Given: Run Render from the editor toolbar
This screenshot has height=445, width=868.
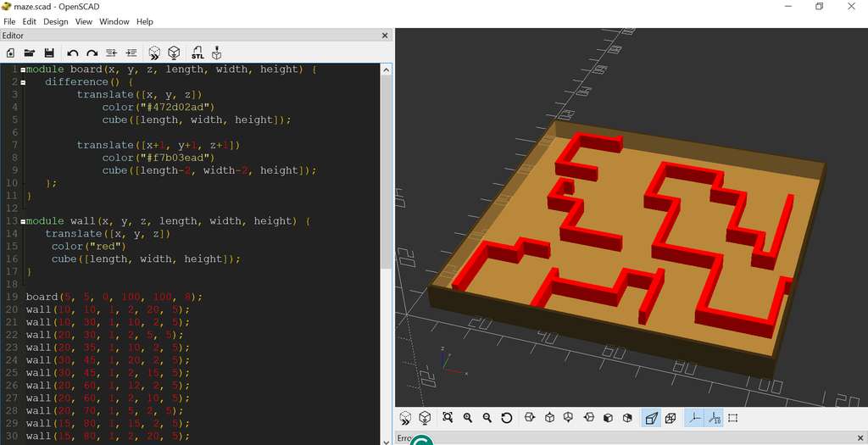Looking at the screenshot, I should (174, 53).
